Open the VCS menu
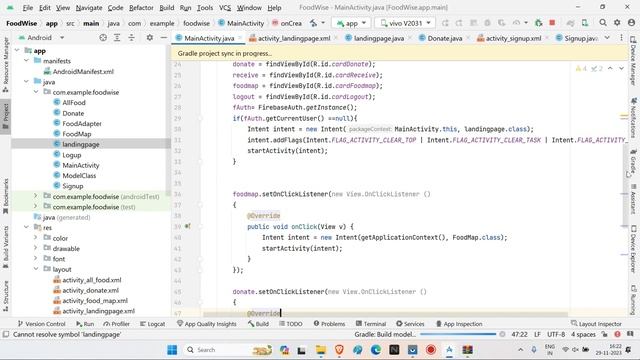 click(x=225, y=8)
